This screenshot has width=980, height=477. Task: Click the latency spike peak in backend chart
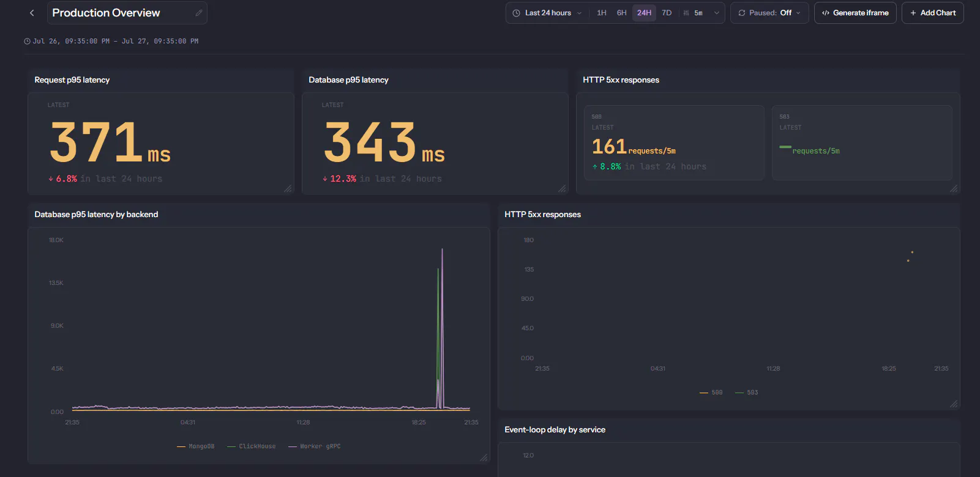coord(442,250)
